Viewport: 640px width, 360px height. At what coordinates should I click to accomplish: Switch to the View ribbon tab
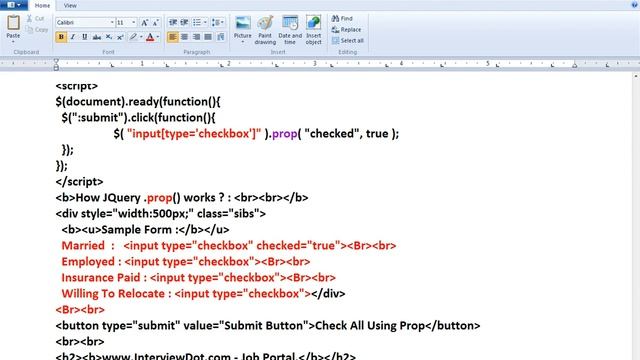(70, 5)
